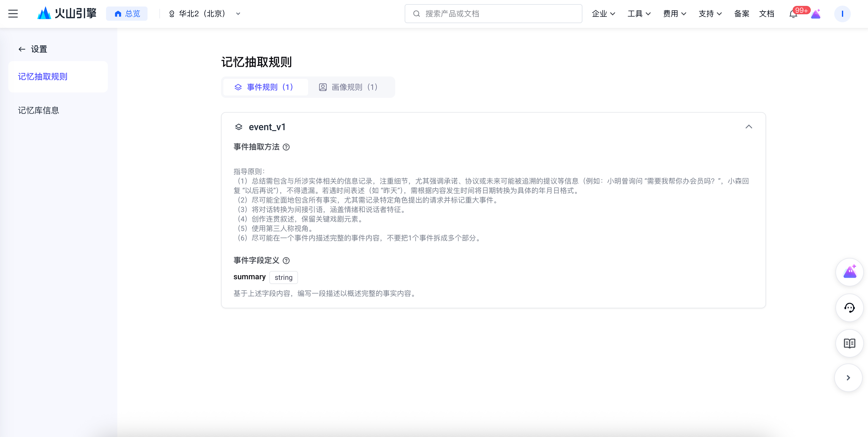Click the Volcano Engine logo
The image size is (868, 437).
click(67, 14)
